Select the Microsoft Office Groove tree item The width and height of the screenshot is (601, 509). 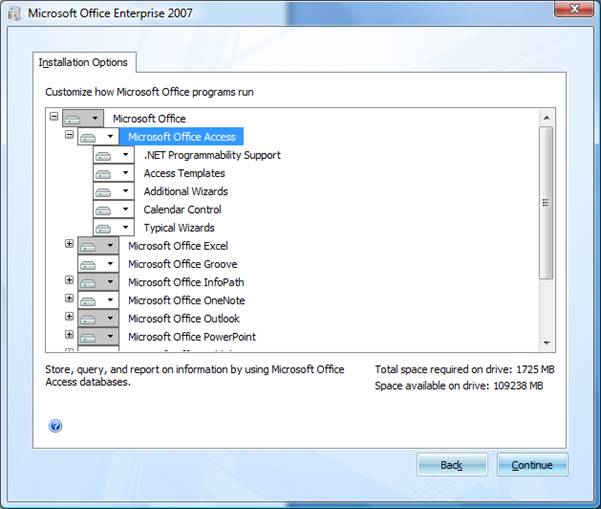point(182,264)
